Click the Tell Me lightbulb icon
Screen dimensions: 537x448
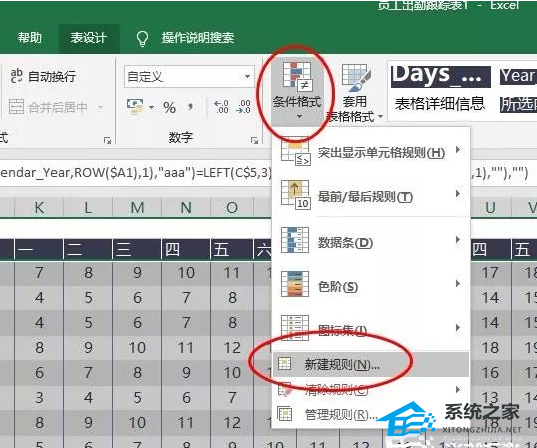(x=142, y=38)
